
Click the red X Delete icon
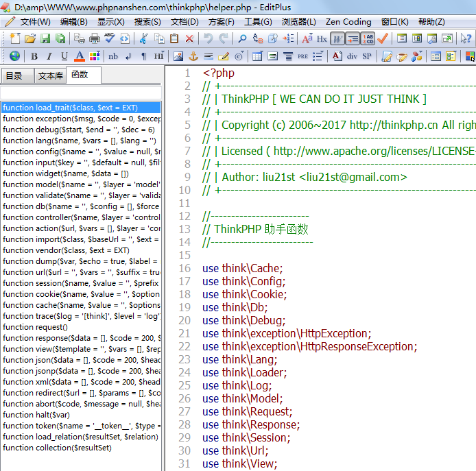189,38
